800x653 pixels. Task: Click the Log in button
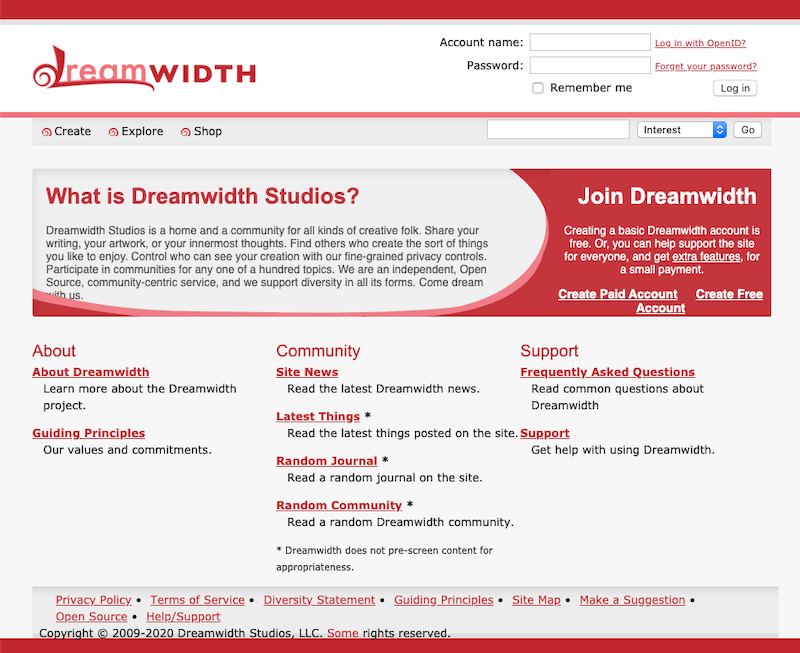coord(735,88)
